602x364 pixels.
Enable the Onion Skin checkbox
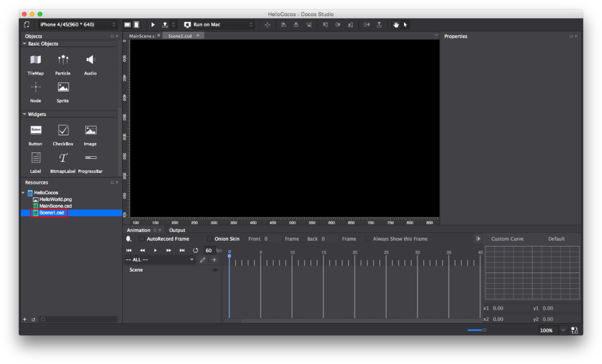(x=210, y=239)
